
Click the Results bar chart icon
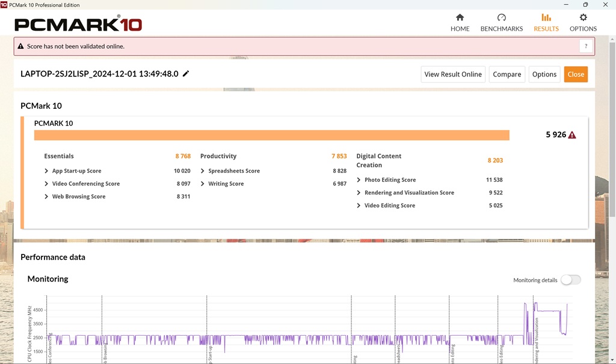tap(546, 17)
